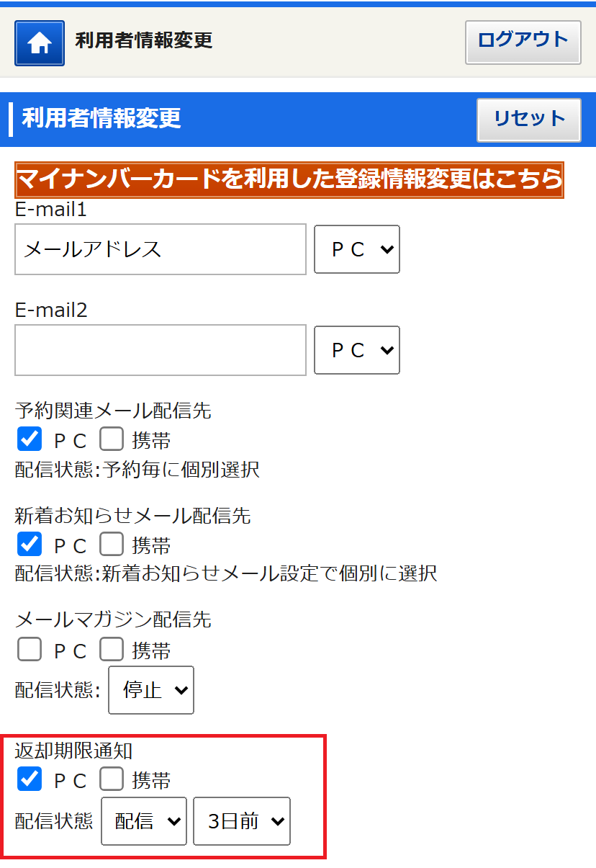Uncheck PC for 予約関連メール配信先
Screen dimensions: 596x868
(30, 439)
